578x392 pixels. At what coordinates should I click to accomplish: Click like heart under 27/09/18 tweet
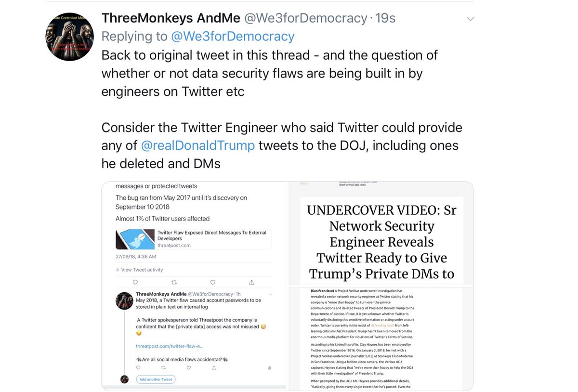coord(213,282)
